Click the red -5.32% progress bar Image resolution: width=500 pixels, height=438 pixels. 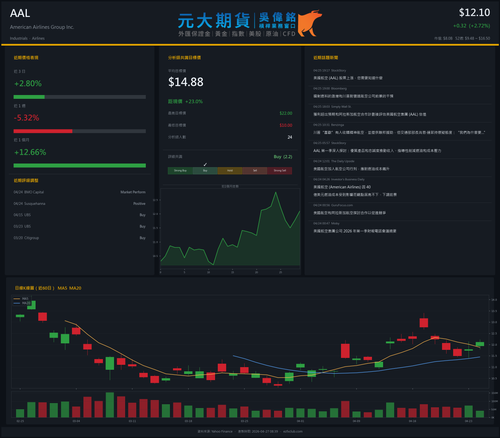click(43, 131)
